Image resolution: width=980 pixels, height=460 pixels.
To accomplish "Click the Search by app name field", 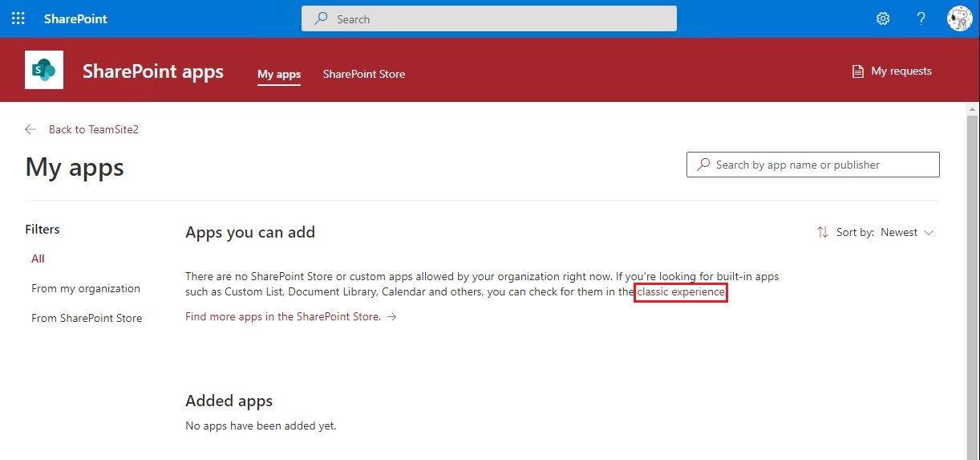I will click(x=813, y=165).
